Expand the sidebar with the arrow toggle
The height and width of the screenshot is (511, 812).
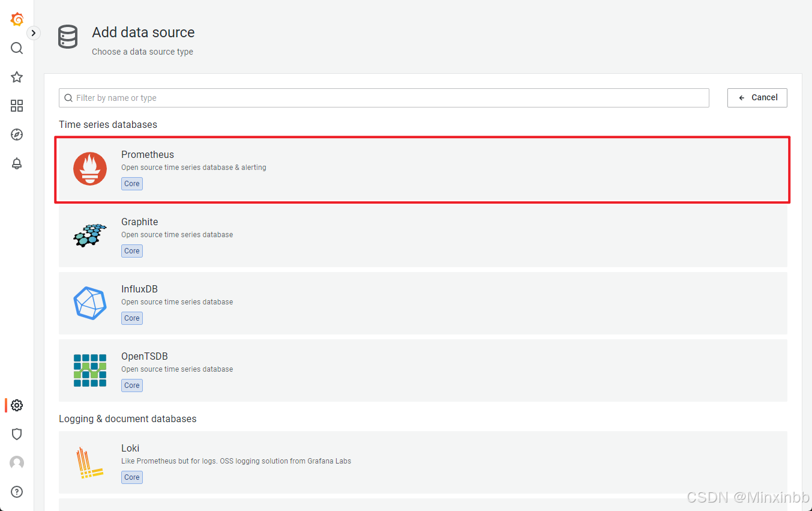click(x=34, y=33)
